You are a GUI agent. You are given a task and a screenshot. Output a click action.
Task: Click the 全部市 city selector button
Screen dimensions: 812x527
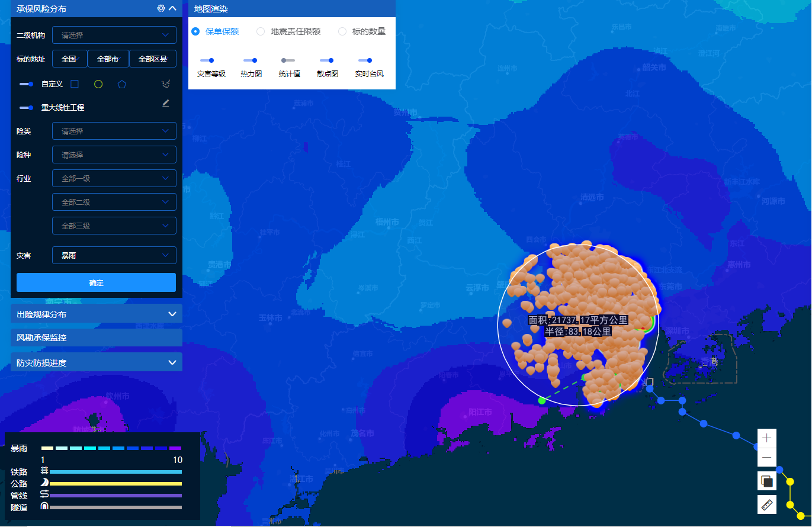tap(108, 59)
